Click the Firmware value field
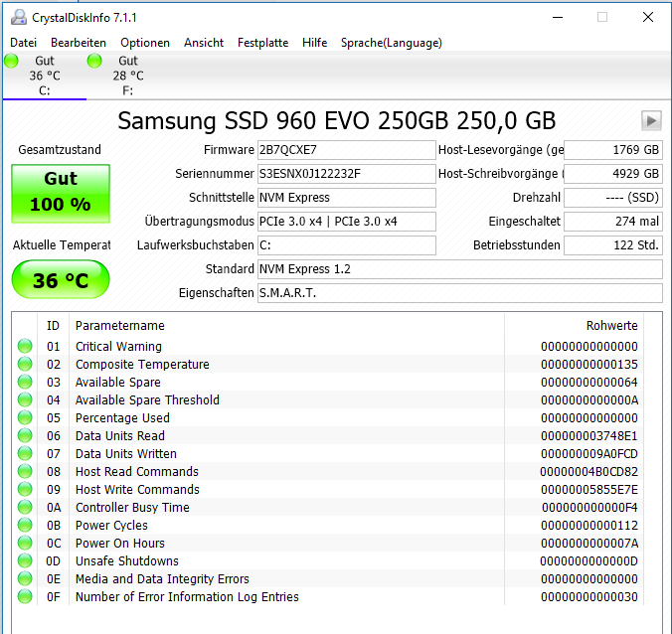The image size is (672, 634). coord(346,150)
